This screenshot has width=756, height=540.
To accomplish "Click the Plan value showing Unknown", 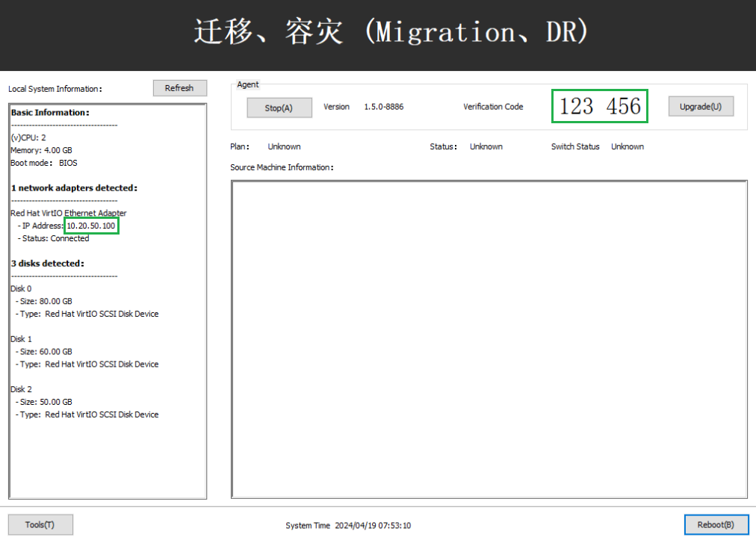I will pos(284,146).
